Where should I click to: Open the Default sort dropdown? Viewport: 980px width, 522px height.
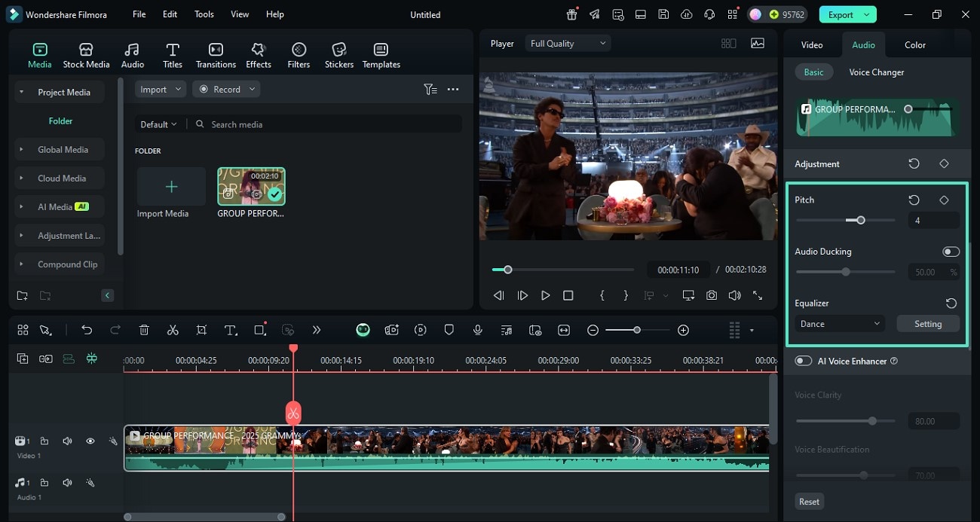[158, 124]
